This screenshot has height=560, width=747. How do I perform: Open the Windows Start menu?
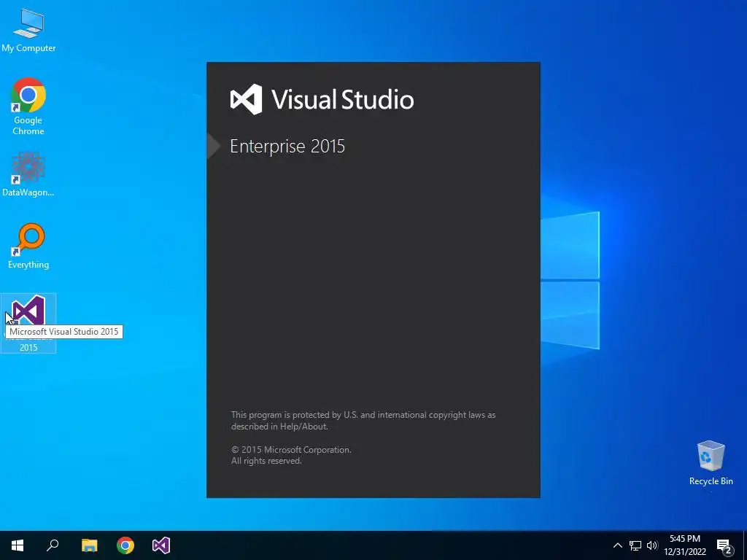[18, 545]
